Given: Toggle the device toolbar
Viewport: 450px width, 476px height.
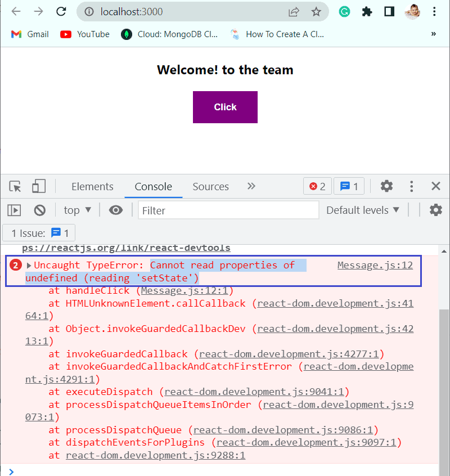Looking at the screenshot, I should [x=38, y=186].
